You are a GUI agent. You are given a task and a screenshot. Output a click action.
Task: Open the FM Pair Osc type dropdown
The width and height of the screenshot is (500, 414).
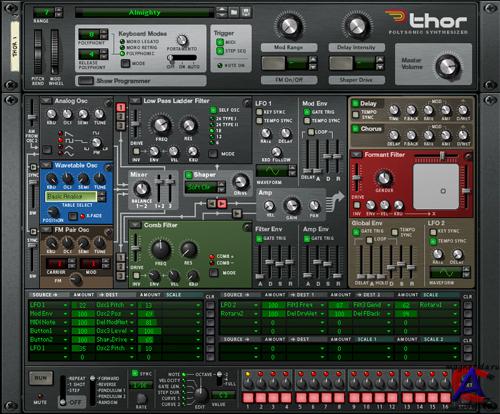(46, 230)
